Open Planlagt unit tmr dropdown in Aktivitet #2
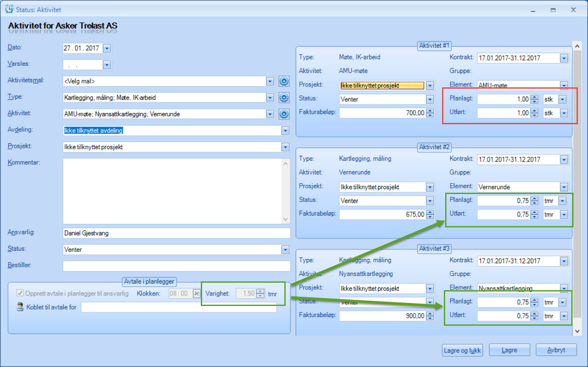 [x=562, y=201]
